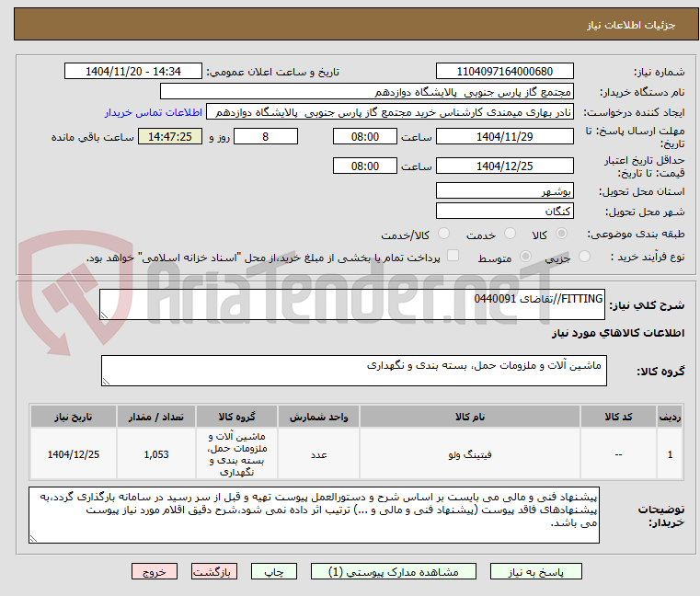
Task: Click the تعداد / مقدار column header
Action: [x=156, y=417]
